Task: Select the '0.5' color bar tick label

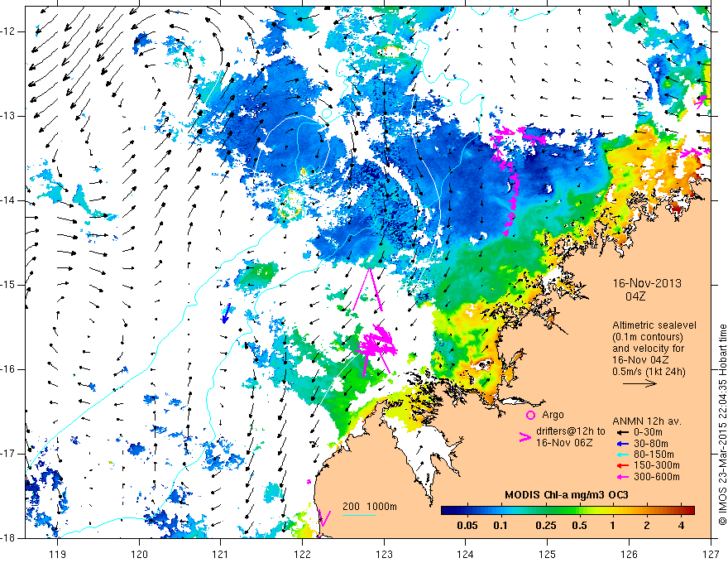Action: [579, 526]
